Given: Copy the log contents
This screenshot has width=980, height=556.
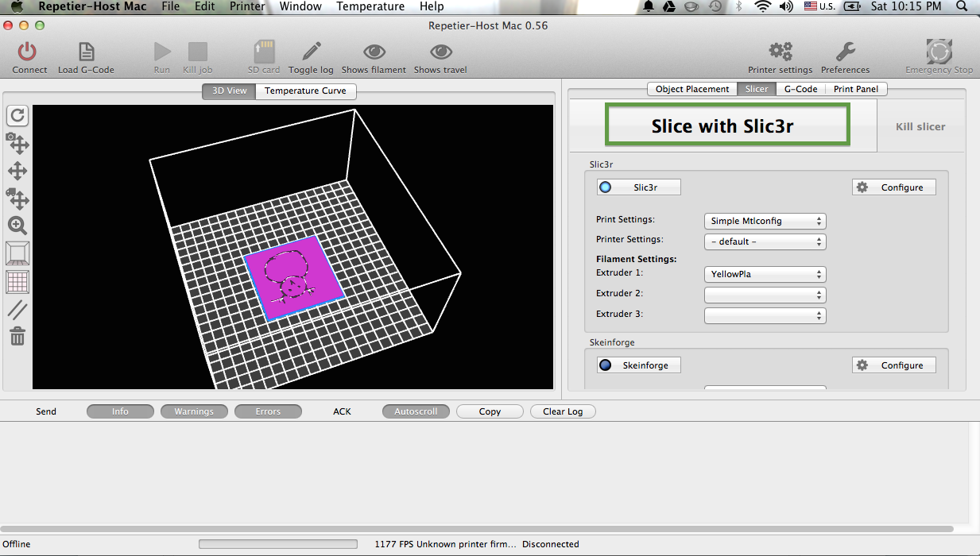Looking at the screenshot, I should 490,411.
